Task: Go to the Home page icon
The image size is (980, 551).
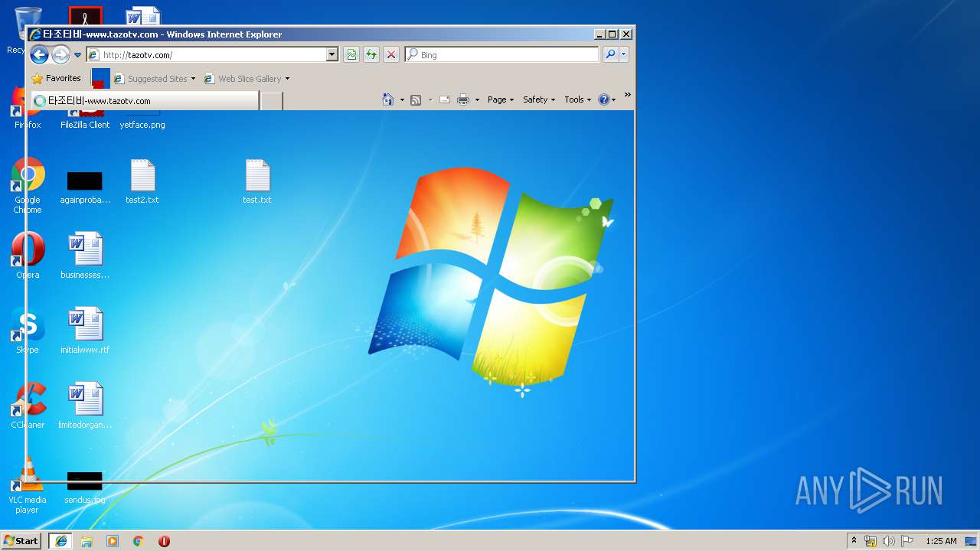Action: (388, 99)
